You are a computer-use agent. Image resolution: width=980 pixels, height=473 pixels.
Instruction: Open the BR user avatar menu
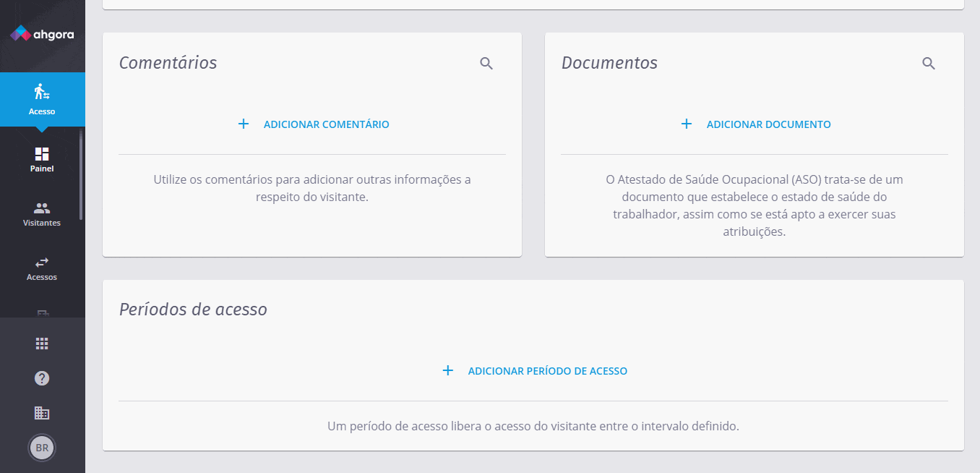point(42,448)
